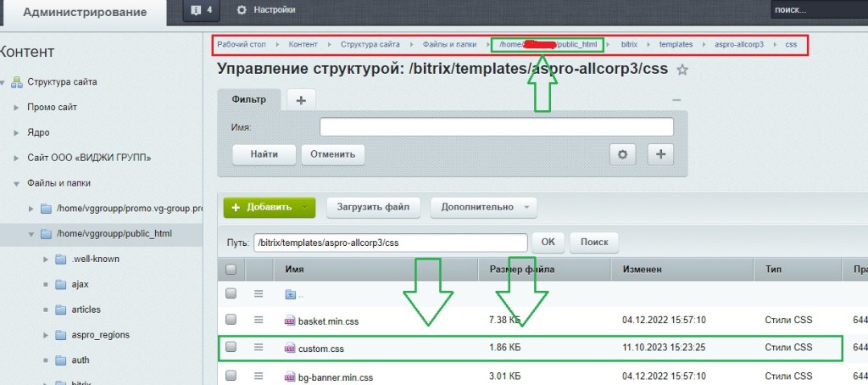Viewport: 868px width, 385px height.
Task: Click /home/vggroupp/promo.vg-group folder icon
Action: pyautogui.click(x=46, y=209)
